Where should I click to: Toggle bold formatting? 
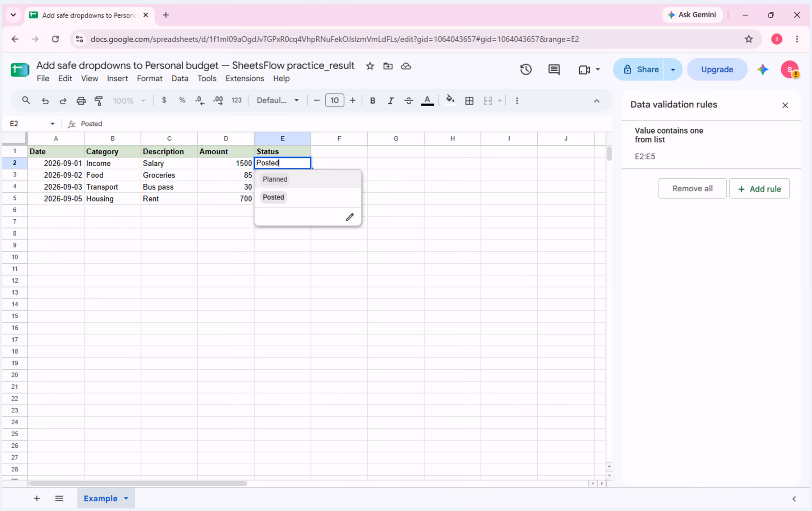click(x=373, y=101)
